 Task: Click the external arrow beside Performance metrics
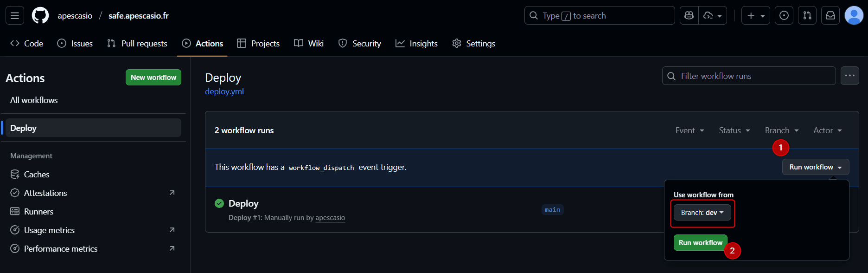(x=172, y=248)
